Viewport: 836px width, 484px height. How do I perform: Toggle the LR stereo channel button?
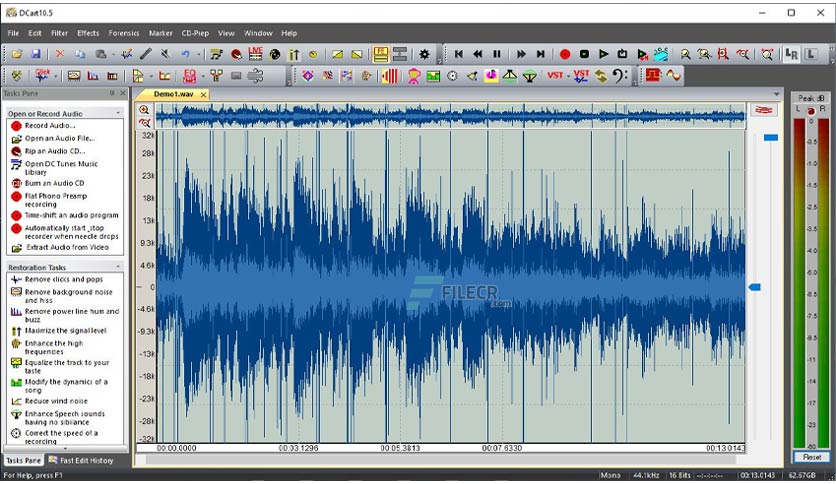pos(792,54)
